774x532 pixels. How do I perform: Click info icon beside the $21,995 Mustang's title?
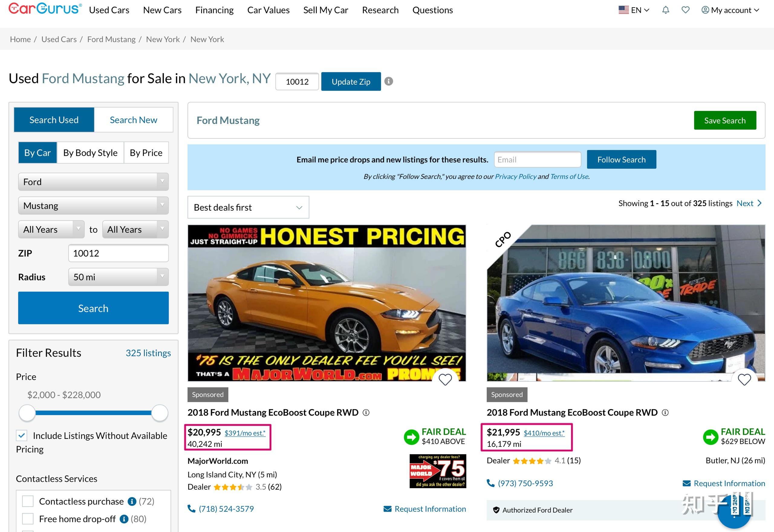pos(665,413)
